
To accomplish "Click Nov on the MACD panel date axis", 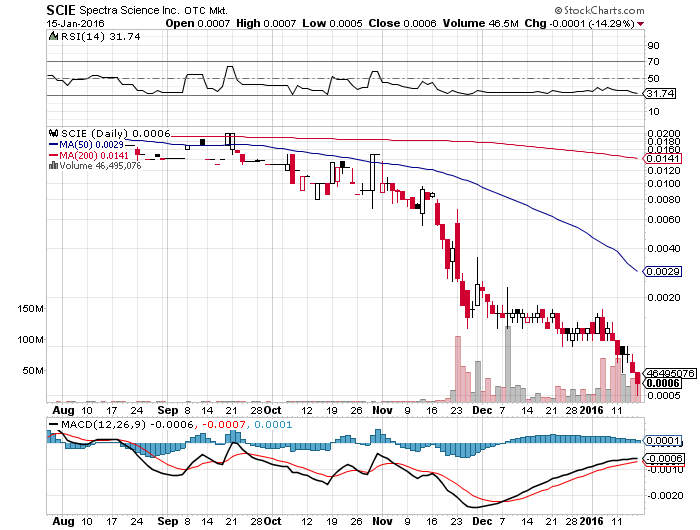I will point(382,521).
